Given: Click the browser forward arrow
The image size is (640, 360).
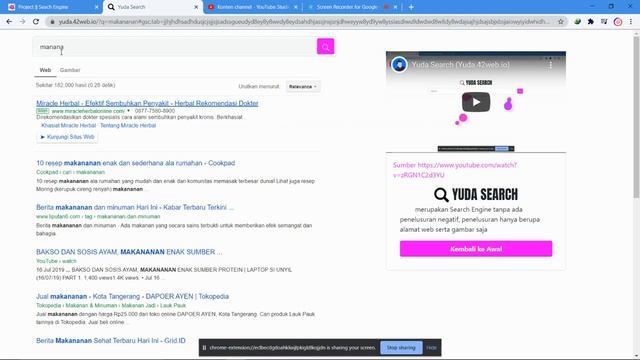Looking at the screenshot, I should point(22,22).
